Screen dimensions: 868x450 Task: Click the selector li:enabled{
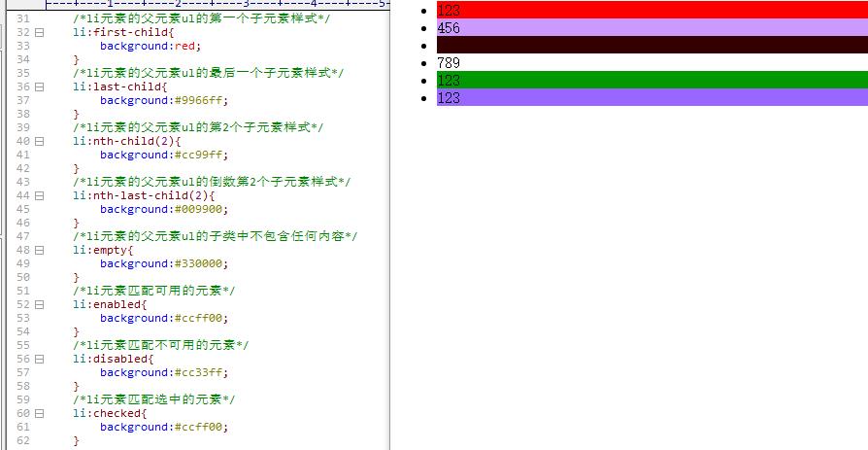pos(110,304)
